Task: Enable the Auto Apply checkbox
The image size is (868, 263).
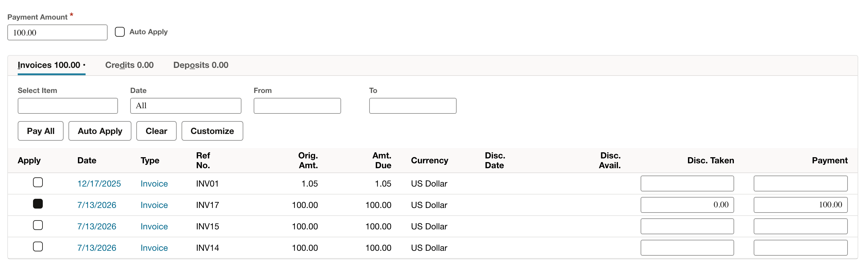Action: 120,32
